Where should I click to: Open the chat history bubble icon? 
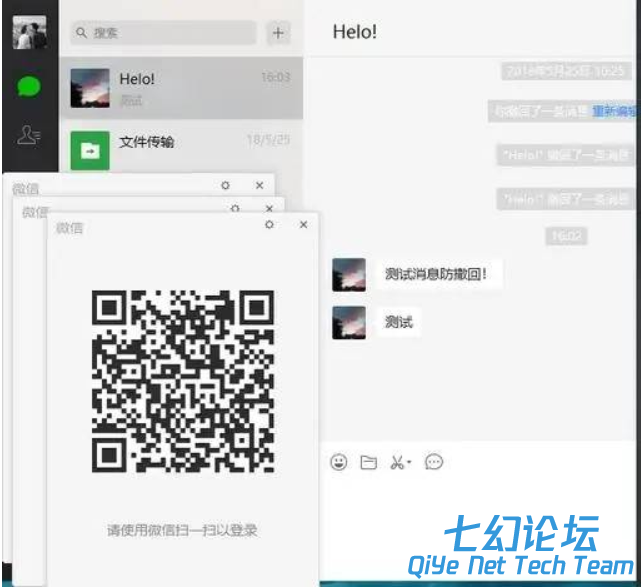point(434,462)
